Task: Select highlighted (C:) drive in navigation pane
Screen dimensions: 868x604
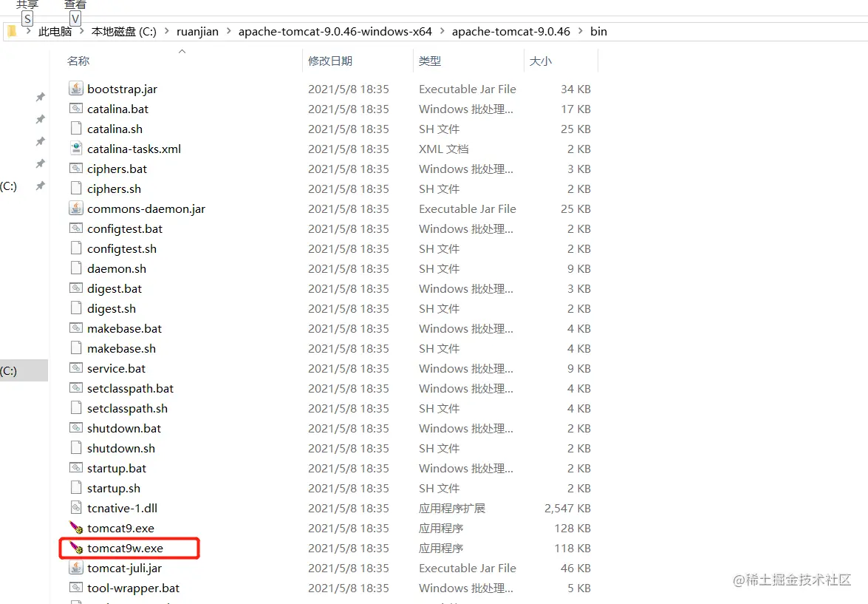Action: [x=24, y=370]
